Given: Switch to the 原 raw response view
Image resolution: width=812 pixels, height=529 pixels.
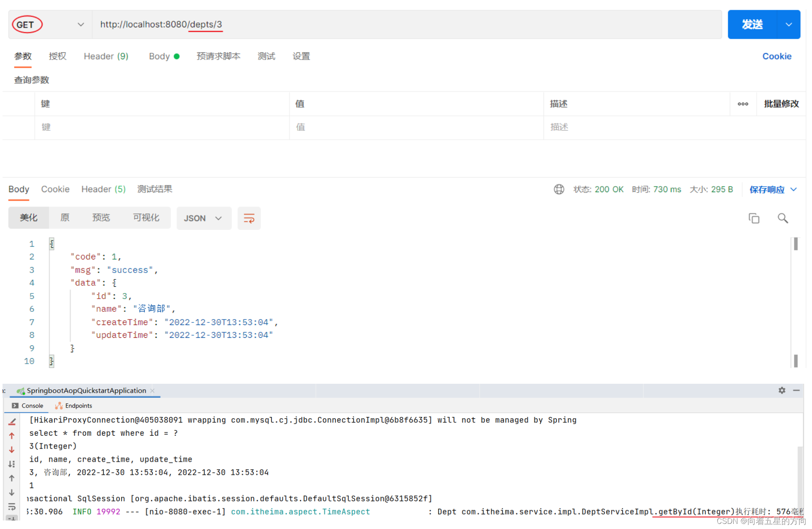Looking at the screenshot, I should pos(65,218).
